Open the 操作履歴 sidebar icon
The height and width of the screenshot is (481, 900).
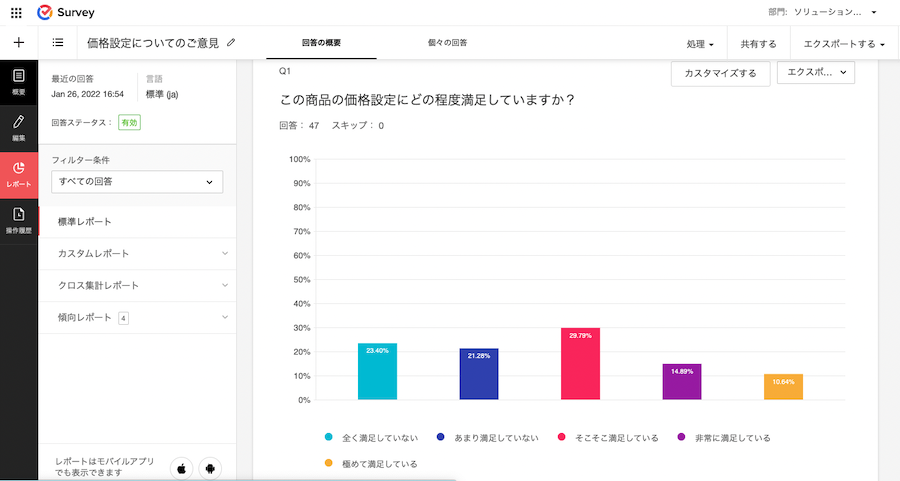[x=19, y=220]
